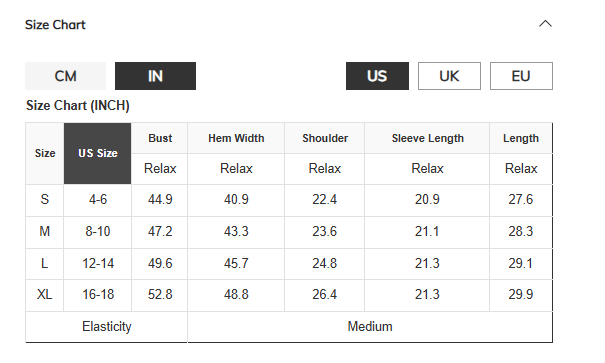The height and width of the screenshot is (363, 605).
Task: Click the Hem Width column header
Action: pos(236,138)
